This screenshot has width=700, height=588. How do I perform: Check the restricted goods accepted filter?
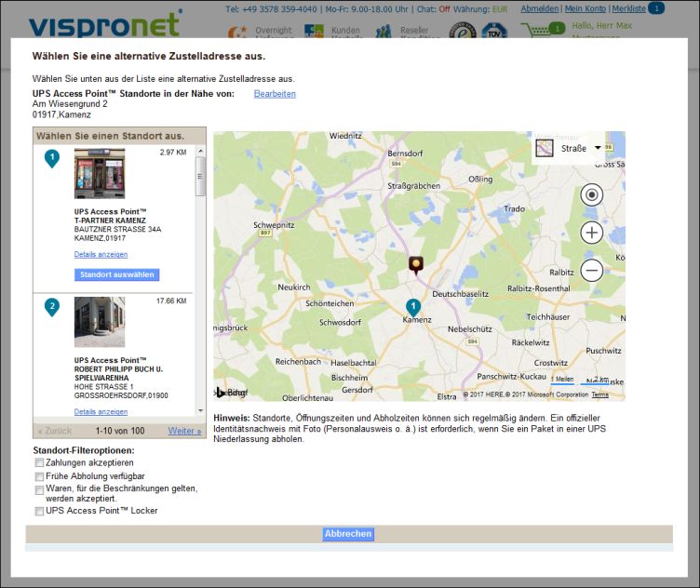point(39,489)
